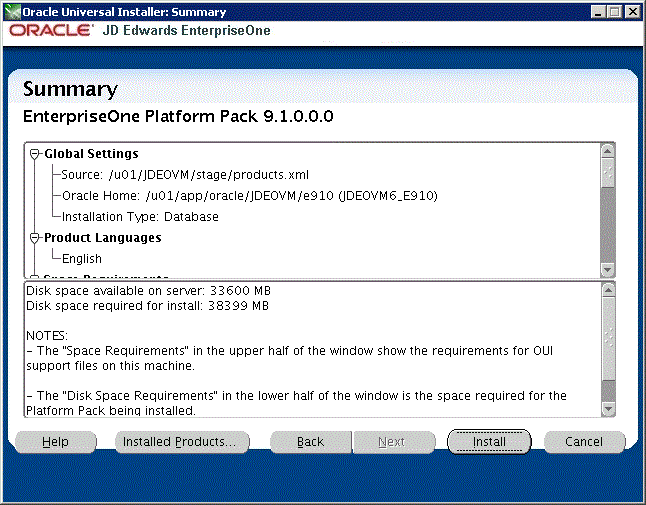Image resolution: width=646 pixels, height=505 pixels.
Task: Open Installed Products list
Action: pos(182,442)
